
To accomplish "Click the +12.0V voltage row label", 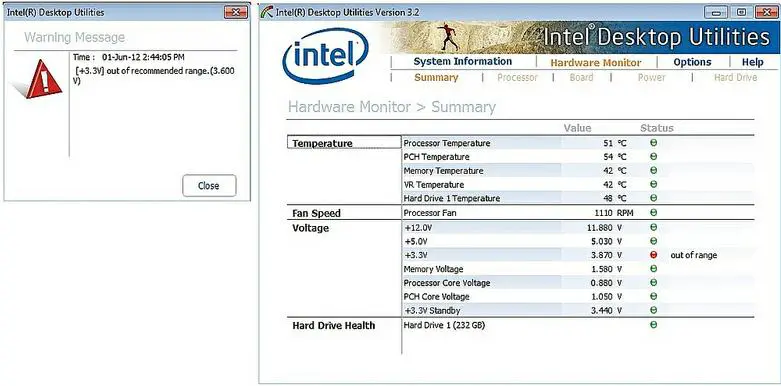I will click(x=417, y=228).
